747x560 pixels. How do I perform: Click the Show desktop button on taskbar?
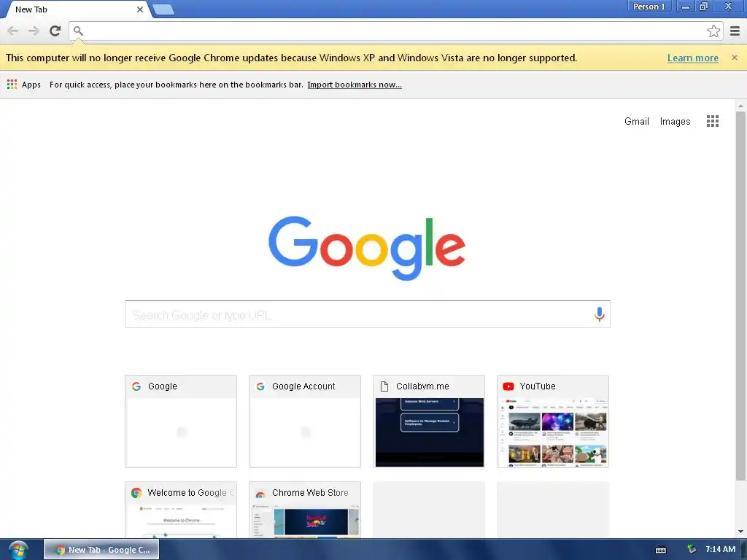743,550
